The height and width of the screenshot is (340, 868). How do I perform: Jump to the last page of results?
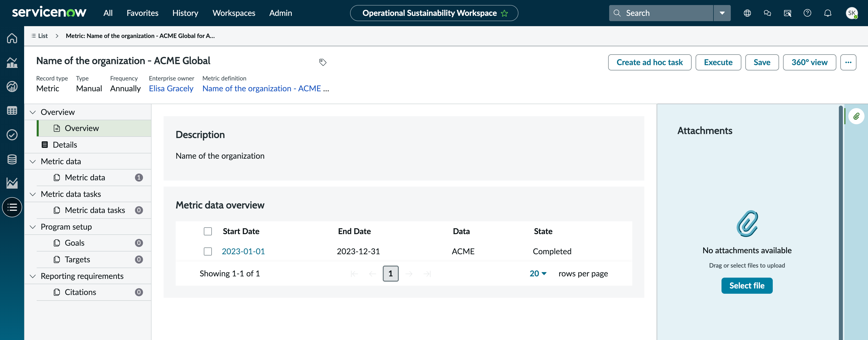click(427, 274)
